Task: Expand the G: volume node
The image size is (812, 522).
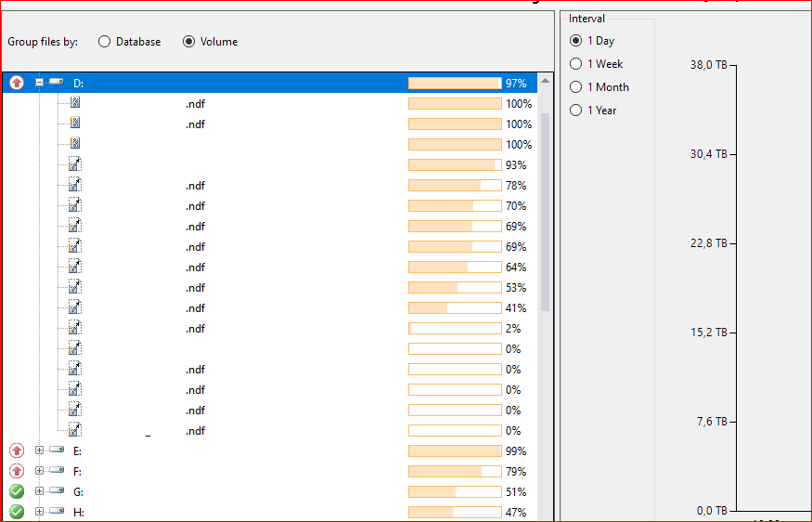Action: point(40,491)
